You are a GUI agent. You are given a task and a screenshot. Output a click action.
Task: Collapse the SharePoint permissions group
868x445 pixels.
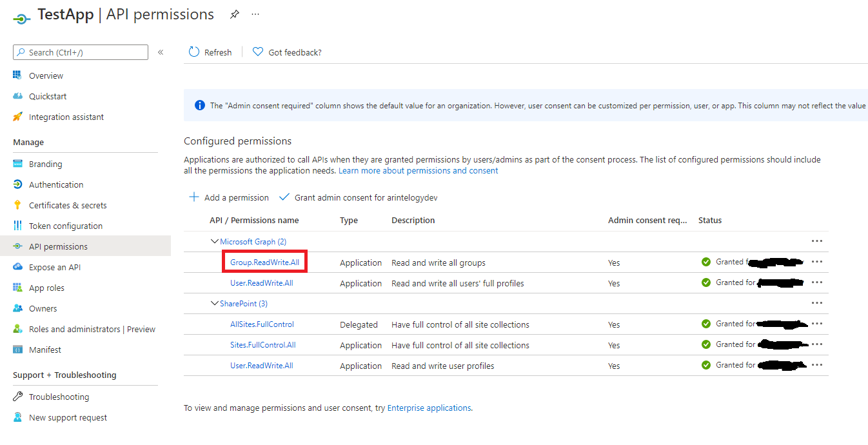pyautogui.click(x=215, y=302)
